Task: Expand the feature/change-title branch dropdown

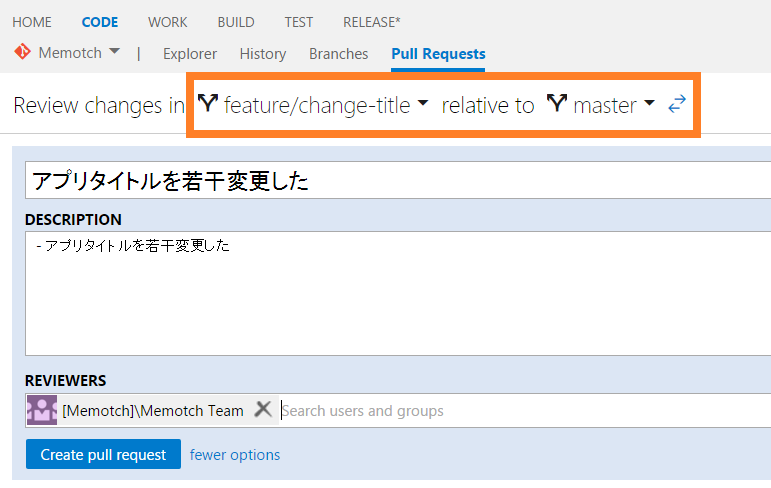Action: [x=423, y=104]
